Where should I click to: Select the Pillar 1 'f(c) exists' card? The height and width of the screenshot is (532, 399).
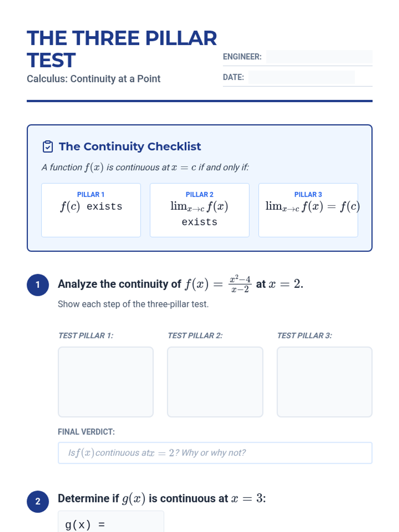pos(91,210)
